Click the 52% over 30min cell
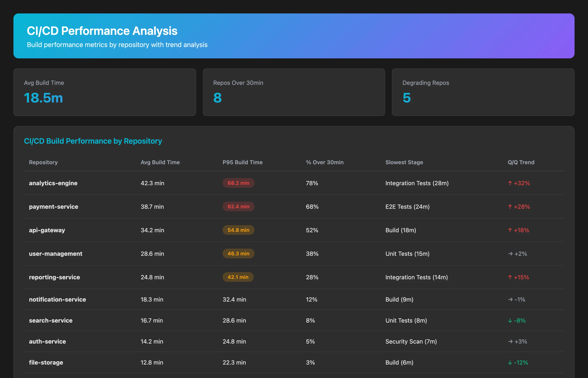This screenshot has height=378, width=588. pyautogui.click(x=312, y=230)
